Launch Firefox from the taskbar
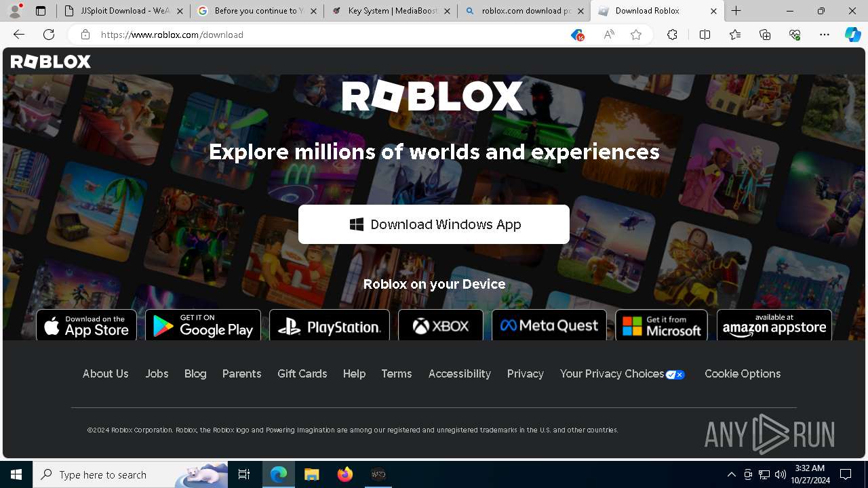Viewport: 868px width, 488px height. (345, 474)
